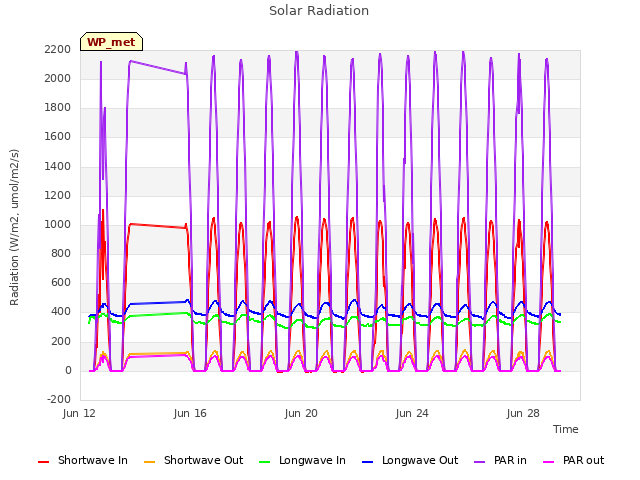This screenshot has width=640, height=480.
Task: Toggle PAR out legend entry
Action: pos(573,460)
